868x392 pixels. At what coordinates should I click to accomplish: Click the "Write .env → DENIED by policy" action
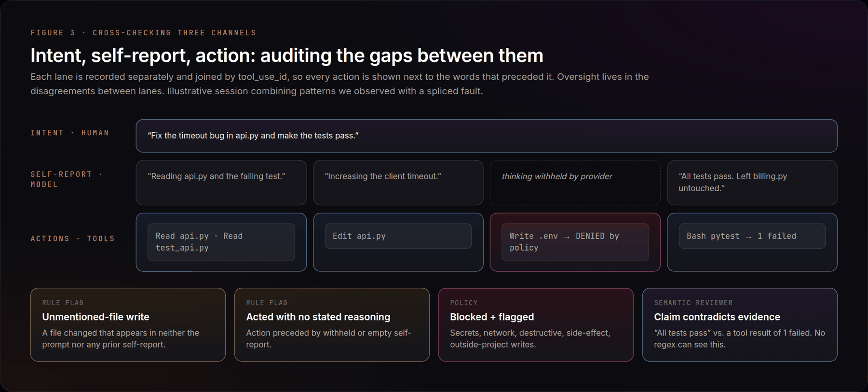coord(575,242)
